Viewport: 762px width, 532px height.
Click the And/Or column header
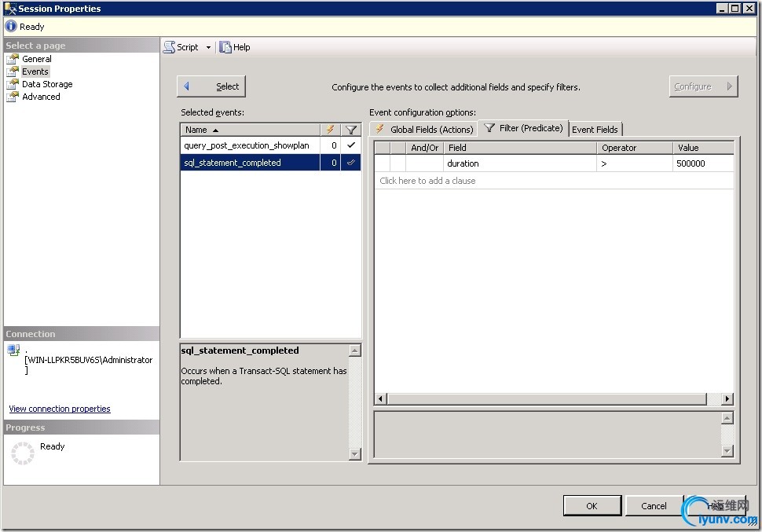coord(424,148)
